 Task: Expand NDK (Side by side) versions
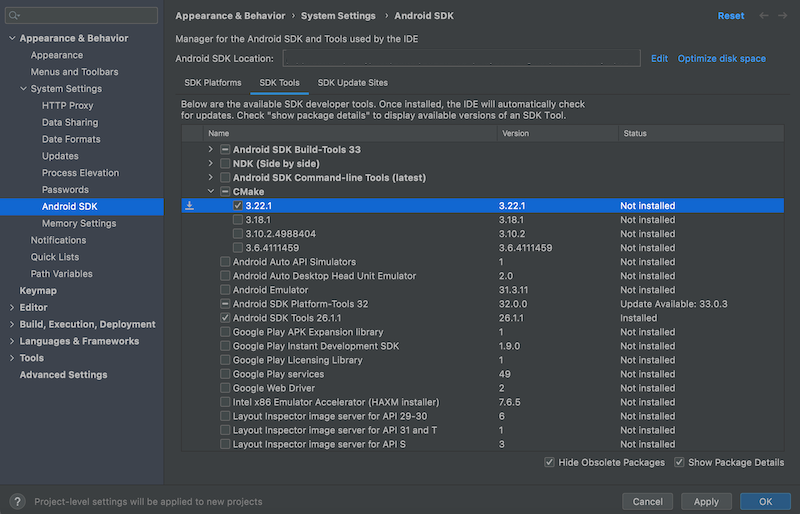(211, 164)
